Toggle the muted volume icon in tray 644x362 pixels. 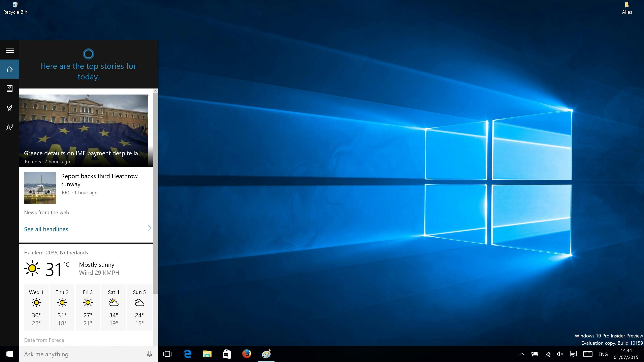(560, 354)
